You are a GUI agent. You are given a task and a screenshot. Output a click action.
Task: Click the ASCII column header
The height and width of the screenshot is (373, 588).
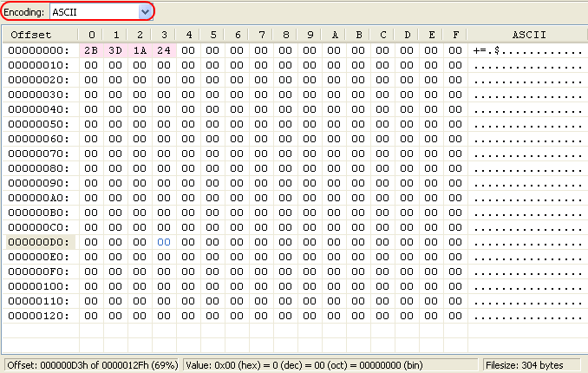pos(528,35)
